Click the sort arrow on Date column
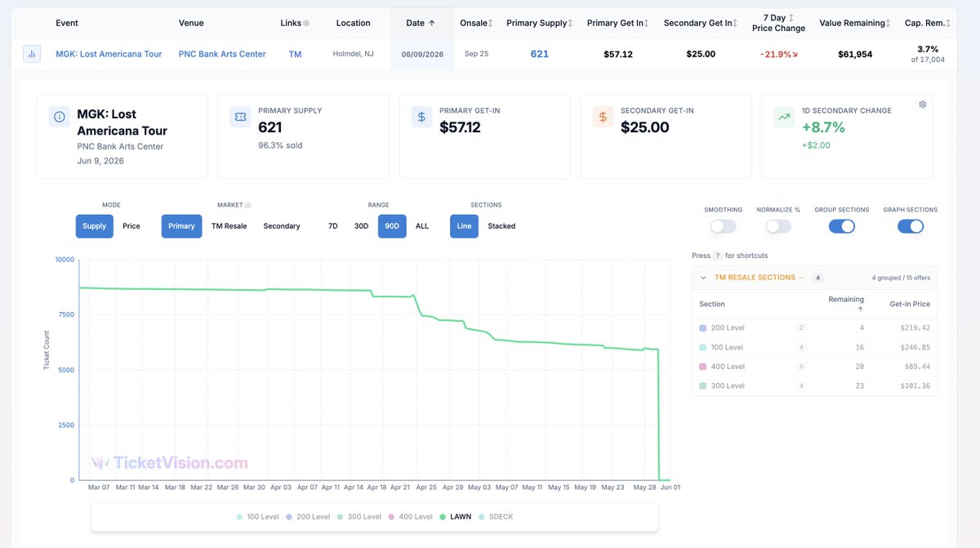The width and height of the screenshot is (980, 548). pos(432,23)
